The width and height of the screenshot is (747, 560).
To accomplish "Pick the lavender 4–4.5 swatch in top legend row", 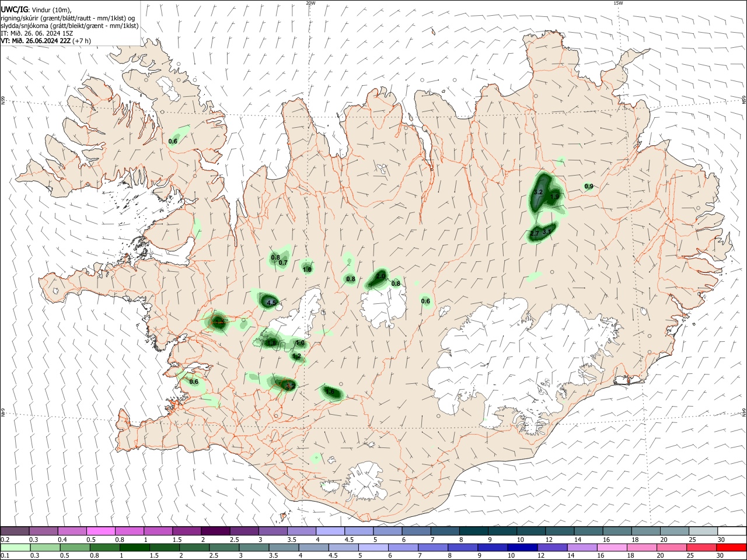I will 330,531.
